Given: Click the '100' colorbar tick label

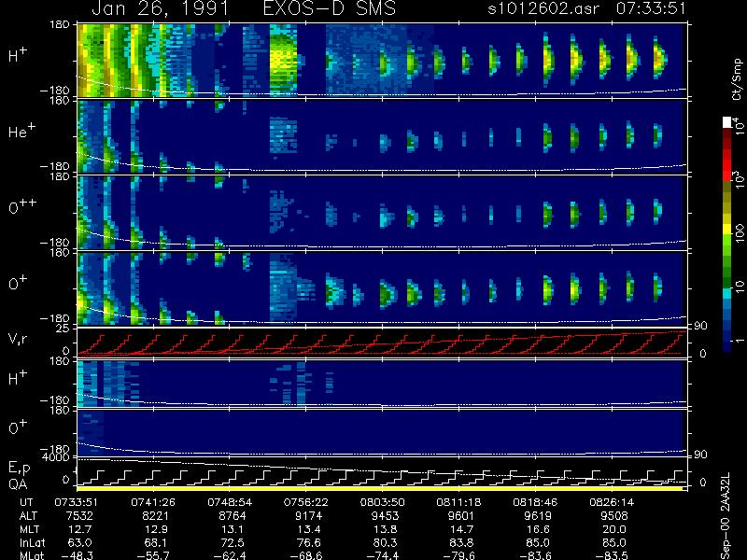Looking at the screenshot, I should tap(739, 233).
